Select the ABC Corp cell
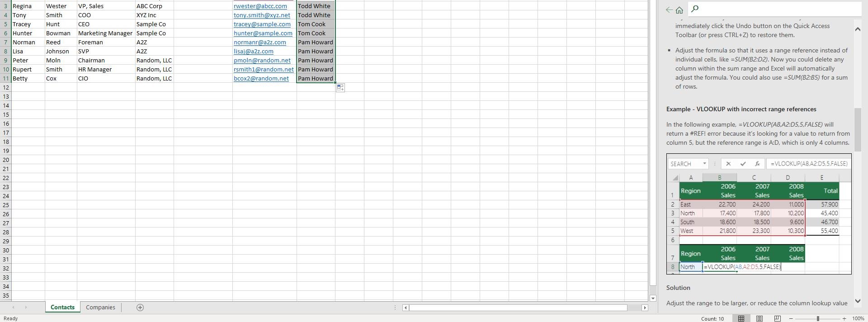 [x=155, y=6]
